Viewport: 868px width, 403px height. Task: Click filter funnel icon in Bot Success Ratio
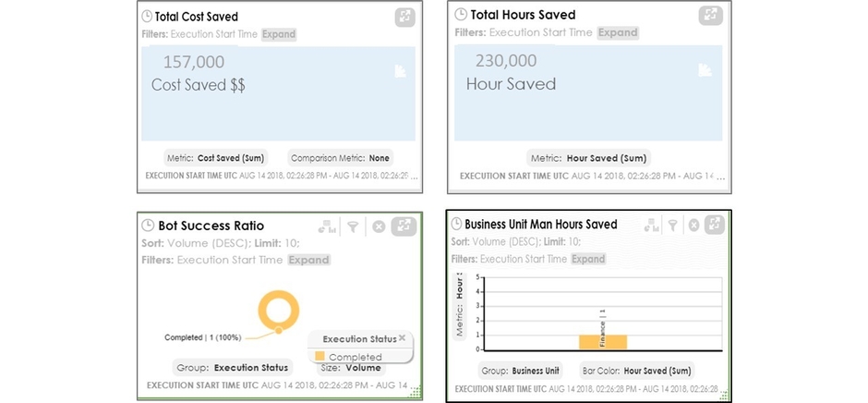pyautogui.click(x=353, y=226)
